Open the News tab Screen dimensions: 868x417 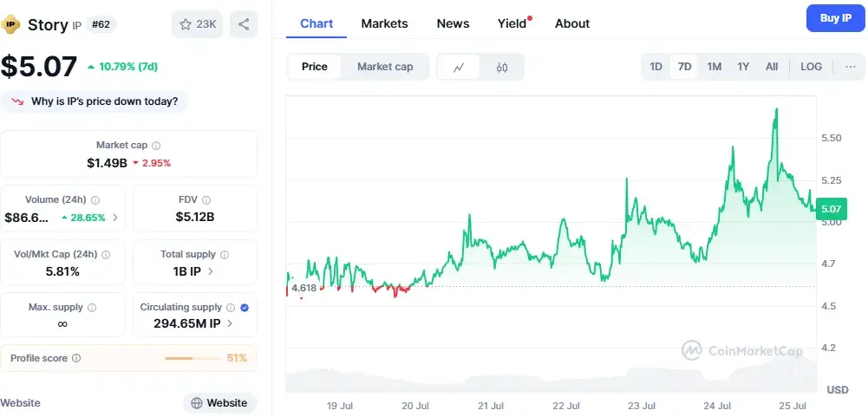coord(453,23)
